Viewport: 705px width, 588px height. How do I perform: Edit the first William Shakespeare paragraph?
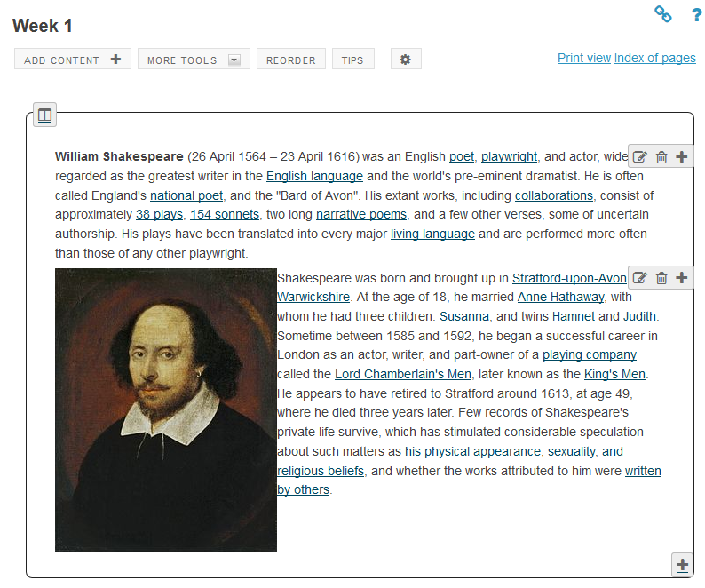640,157
